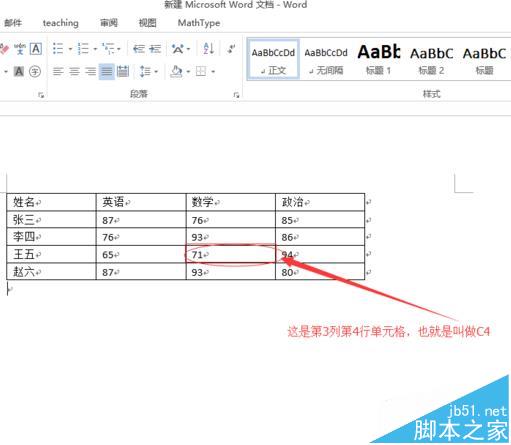
Task: Open the paragraph settings dialog launcher
Action: tap(236, 95)
